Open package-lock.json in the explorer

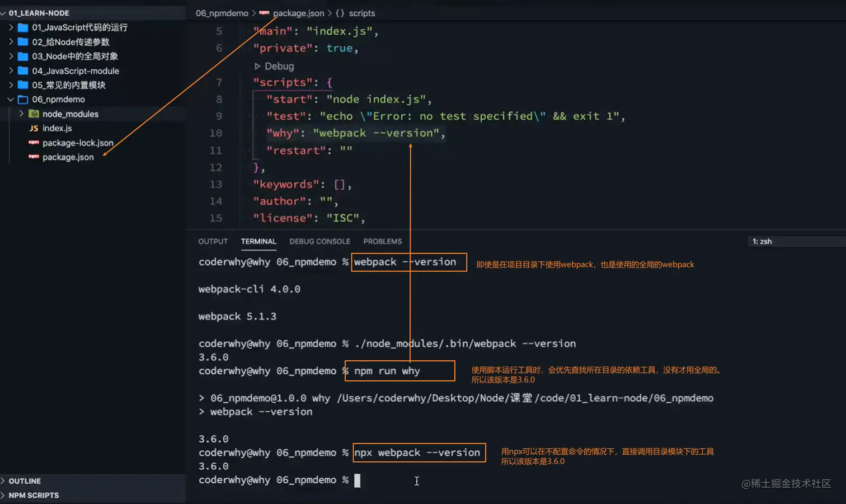point(78,143)
